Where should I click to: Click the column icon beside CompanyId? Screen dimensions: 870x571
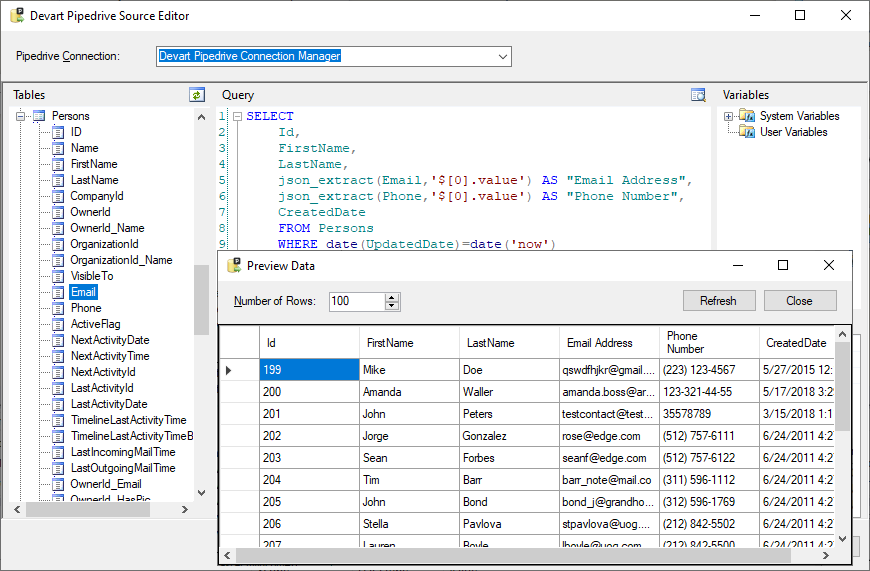[58, 196]
